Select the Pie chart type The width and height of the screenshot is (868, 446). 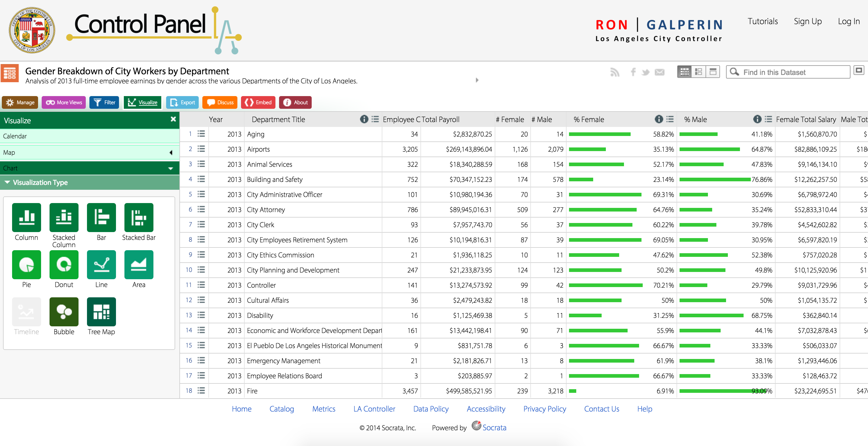[26, 265]
